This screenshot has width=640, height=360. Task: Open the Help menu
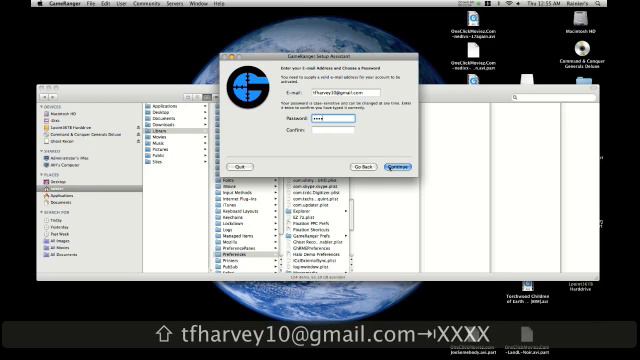219,3
